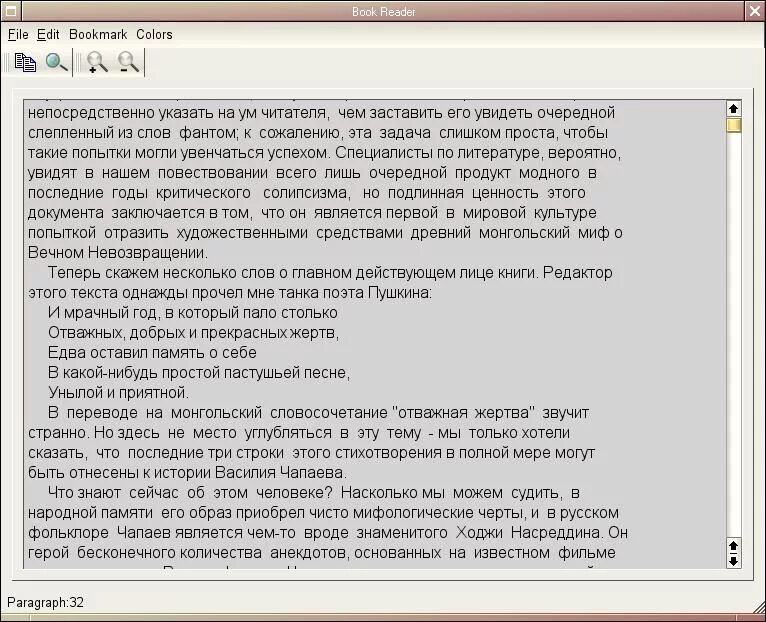Click the line starting "Теперь скажем несколько слов"

[330, 273]
